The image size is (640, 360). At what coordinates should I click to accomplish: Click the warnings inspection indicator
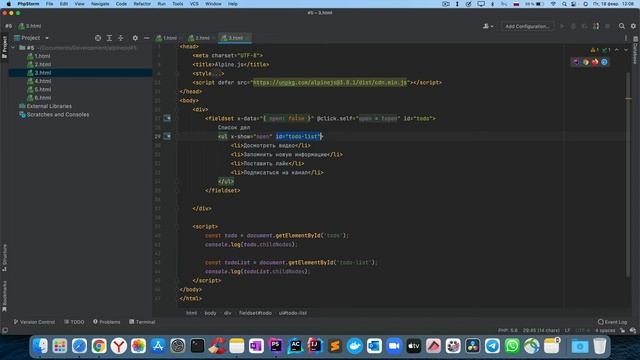pos(594,50)
